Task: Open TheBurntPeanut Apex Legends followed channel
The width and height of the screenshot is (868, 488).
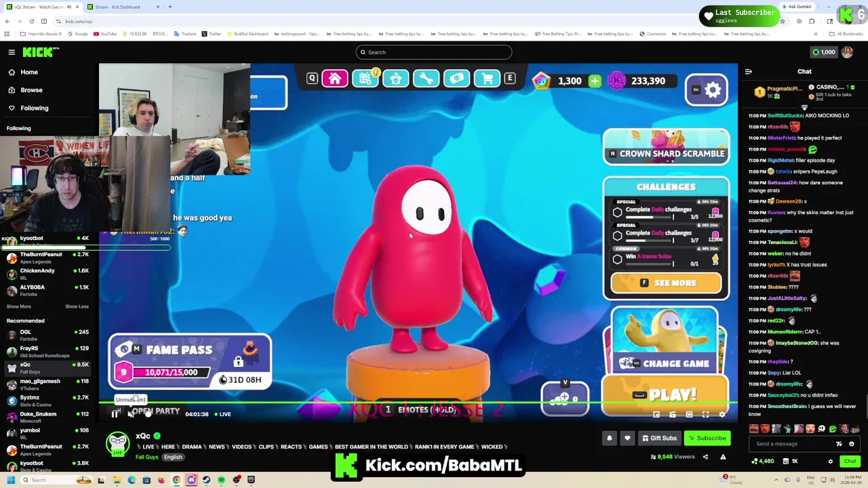Action: point(47,258)
